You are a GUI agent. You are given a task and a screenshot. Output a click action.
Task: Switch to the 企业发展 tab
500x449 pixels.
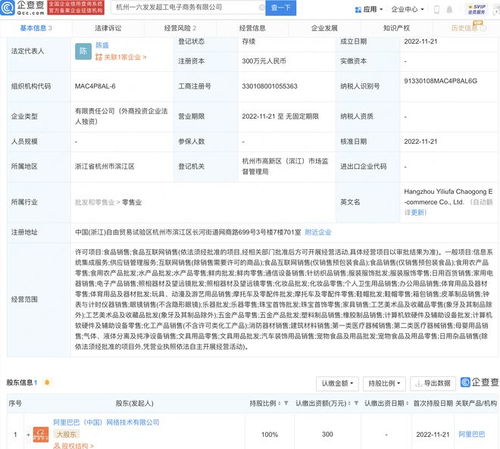pyautogui.click(x=324, y=28)
